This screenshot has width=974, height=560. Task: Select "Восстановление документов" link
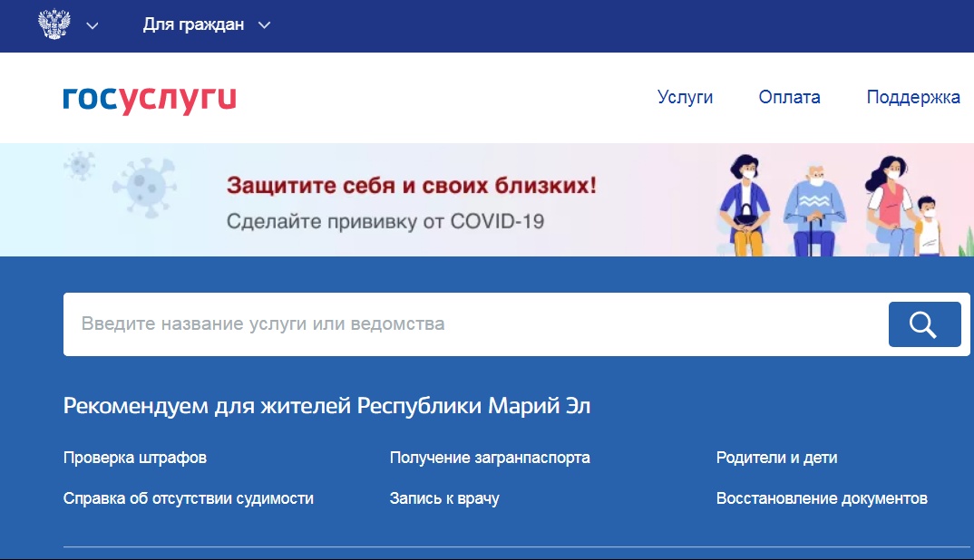pos(822,498)
